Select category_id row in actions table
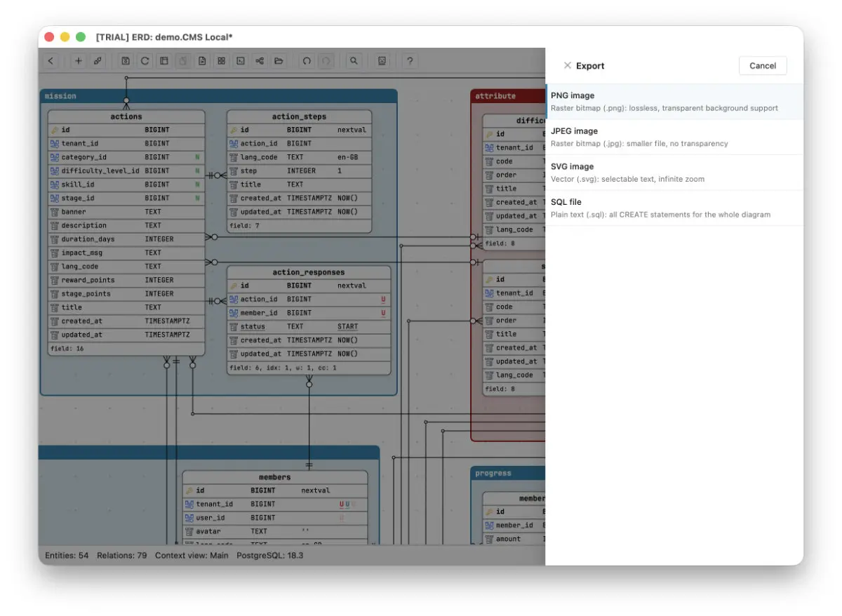This screenshot has width=842, height=616. (x=126, y=157)
